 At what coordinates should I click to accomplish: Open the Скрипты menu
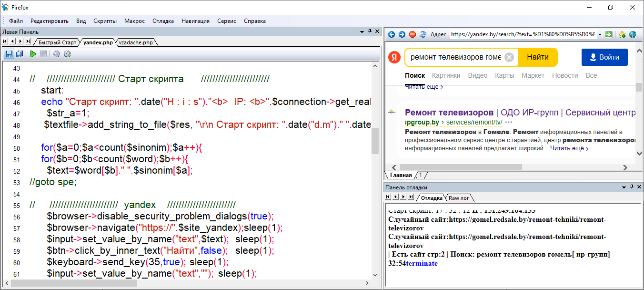coord(105,21)
